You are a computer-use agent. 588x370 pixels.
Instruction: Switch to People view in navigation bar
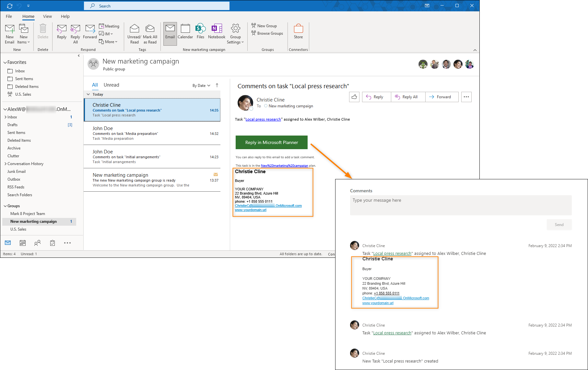pyautogui.click(x=38, y=243)
